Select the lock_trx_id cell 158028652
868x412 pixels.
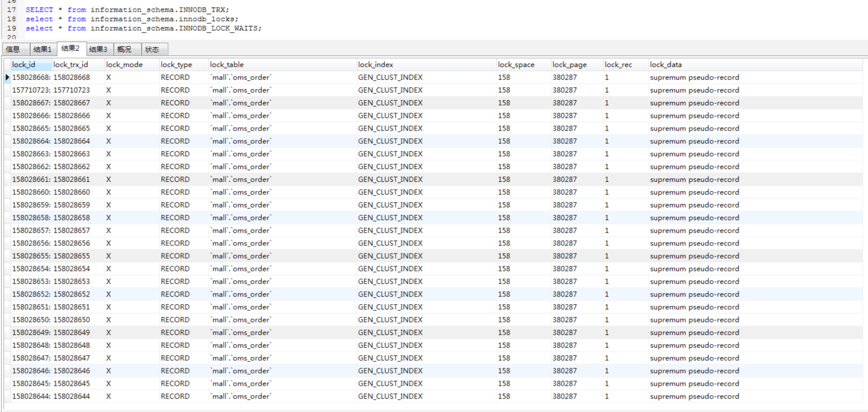[x=72, y=294]
